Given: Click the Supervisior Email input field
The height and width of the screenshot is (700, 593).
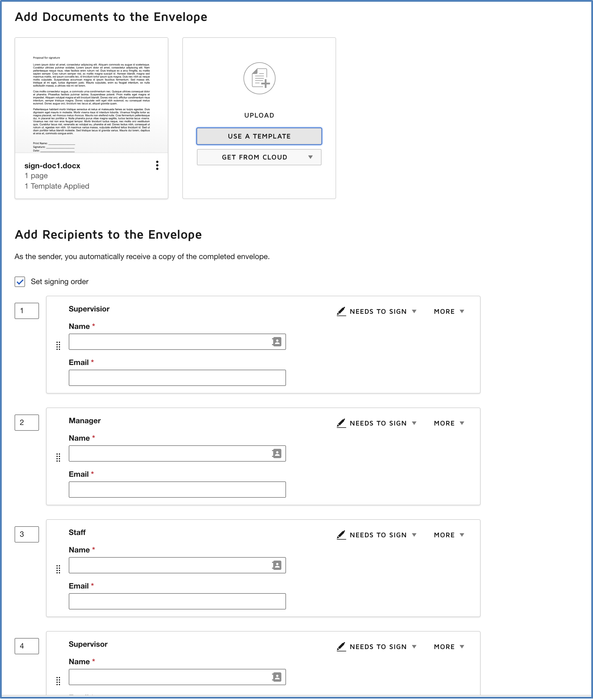Looking at the screenshot, I should [177, 378].
